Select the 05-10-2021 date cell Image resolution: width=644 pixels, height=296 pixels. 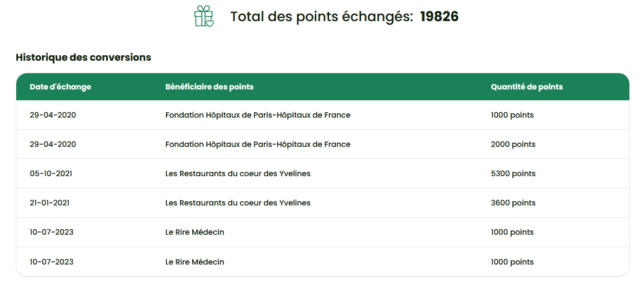click(x=51, y=173)
